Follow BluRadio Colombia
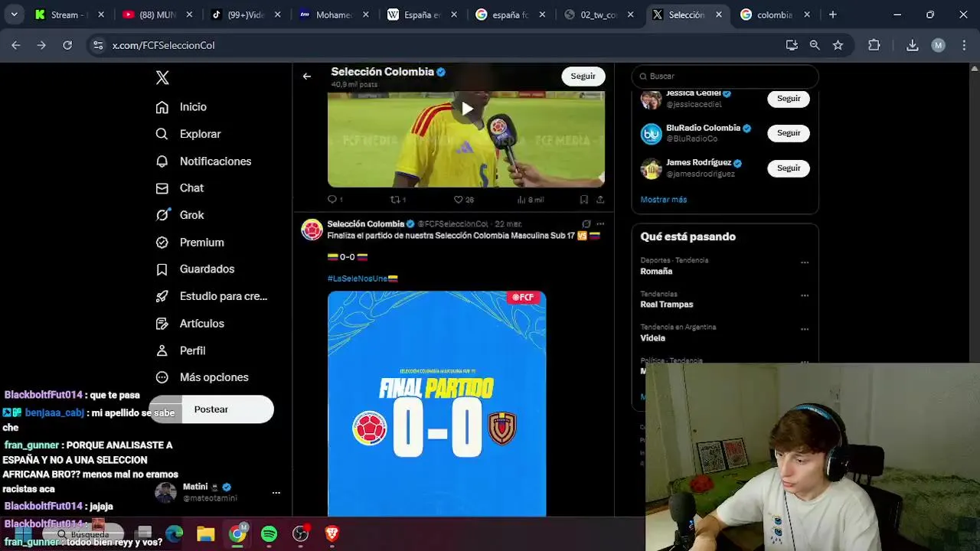 (x=789, y=133)
